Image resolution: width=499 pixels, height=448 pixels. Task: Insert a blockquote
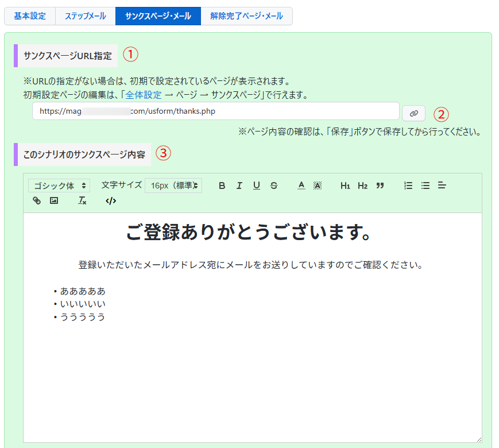(x=380, y=186)
